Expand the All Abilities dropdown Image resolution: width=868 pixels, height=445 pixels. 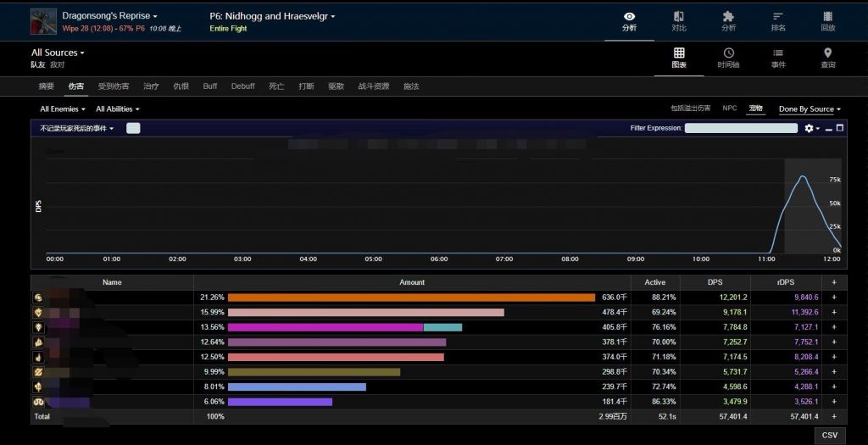(x=118, y=108)
